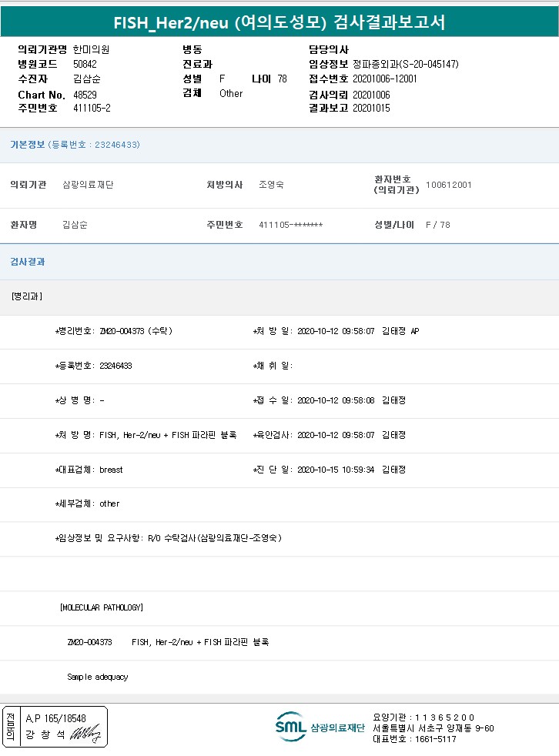Click the 대표검체 value breast
The height and width of the screenshot is (756, 559).
point(111,469)
